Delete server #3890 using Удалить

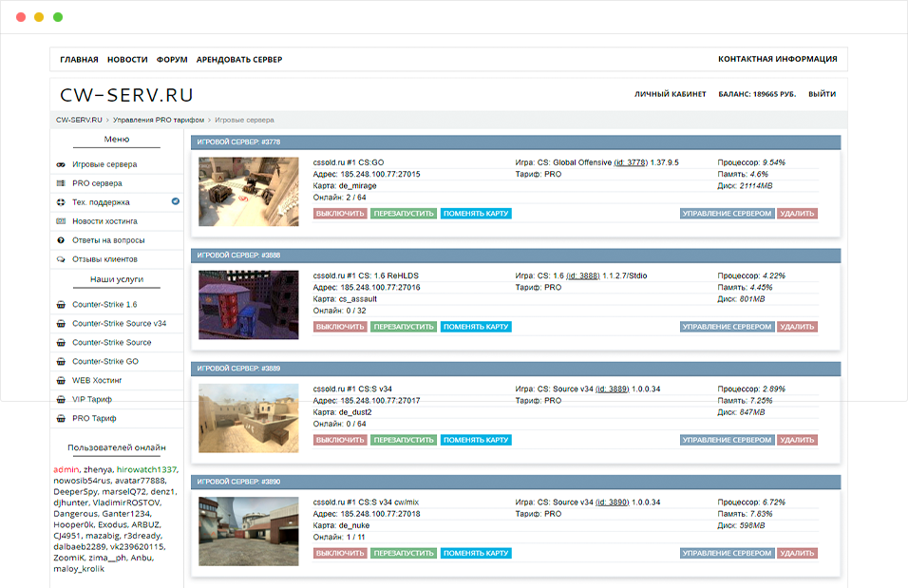(797, 553)
